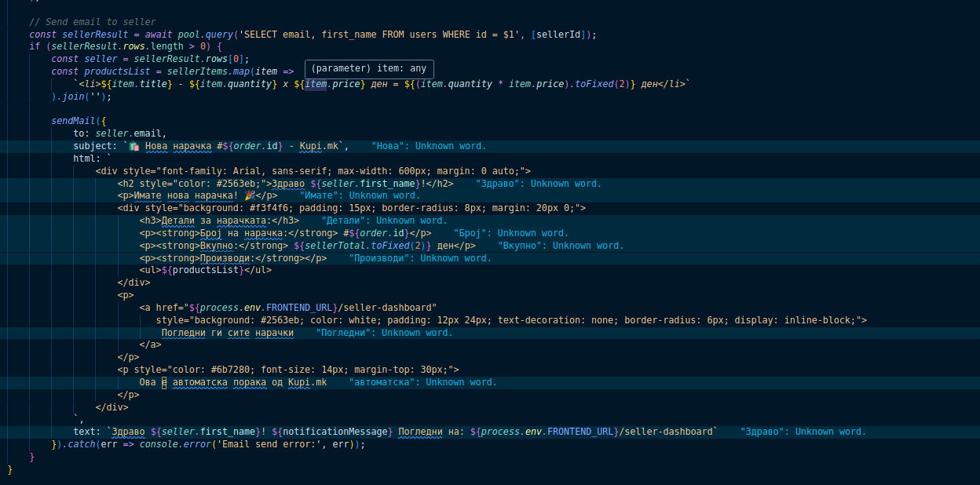980x485 pixels.
Task: Click the '// Send email to seller' comment
Action: [93, 22]
